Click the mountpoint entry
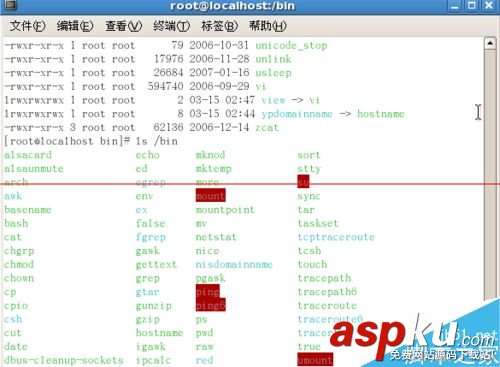This screenshot has height=367, width=500. click(x=225, y=210)
